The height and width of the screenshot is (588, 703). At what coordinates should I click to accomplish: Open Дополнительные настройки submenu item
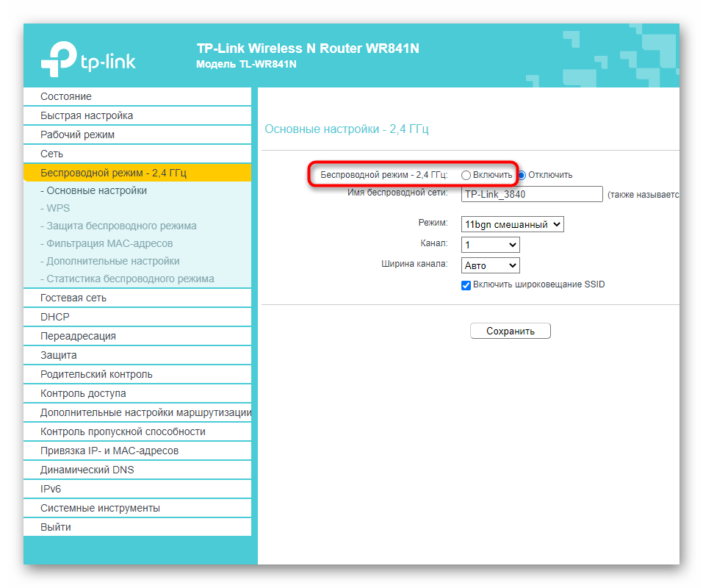110,261
